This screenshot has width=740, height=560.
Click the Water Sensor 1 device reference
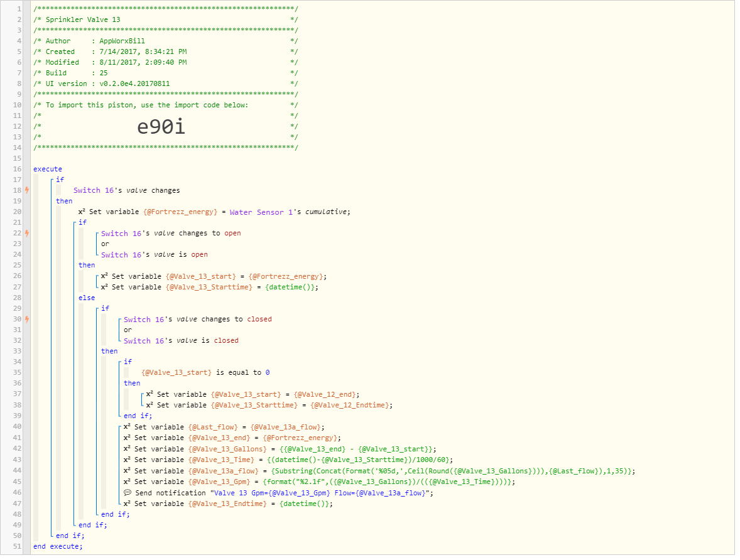(261, 212)
